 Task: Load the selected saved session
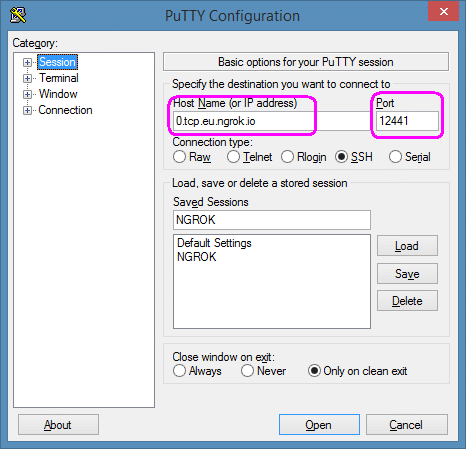pos(407,246)
